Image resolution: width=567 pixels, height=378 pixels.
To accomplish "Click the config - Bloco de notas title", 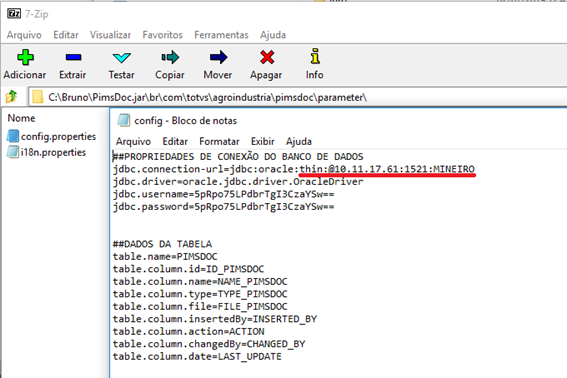I will [x=186, y=120].
